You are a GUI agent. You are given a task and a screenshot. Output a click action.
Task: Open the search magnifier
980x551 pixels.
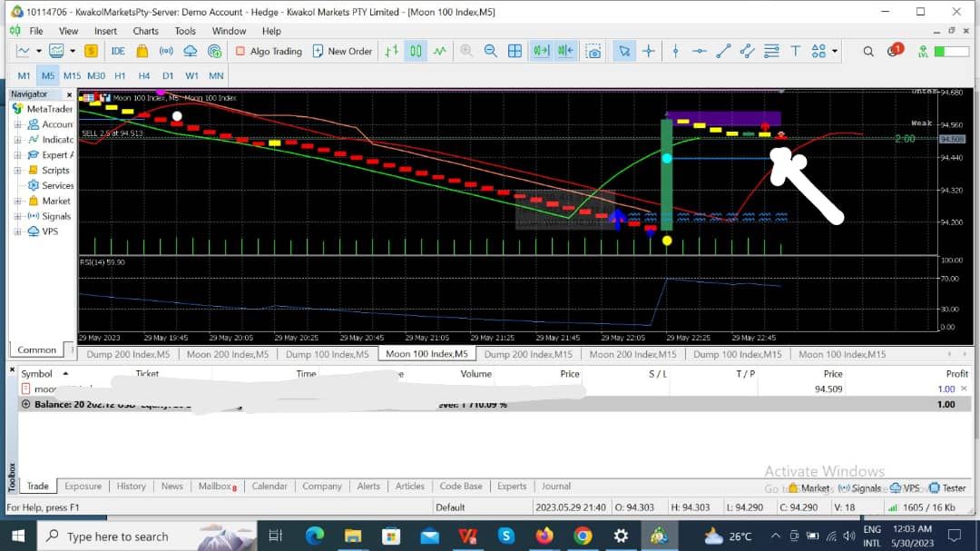click(868, 51)
